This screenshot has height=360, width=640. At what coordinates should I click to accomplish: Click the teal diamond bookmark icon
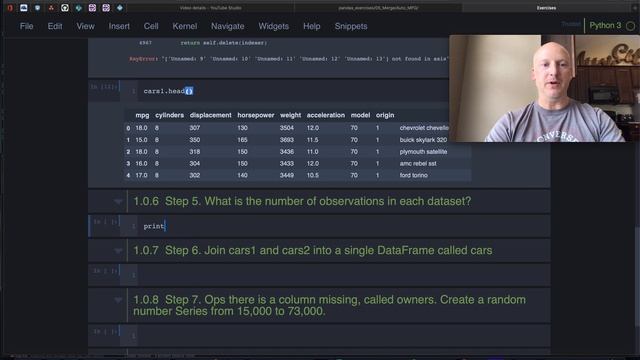click(x=78, y=8)
